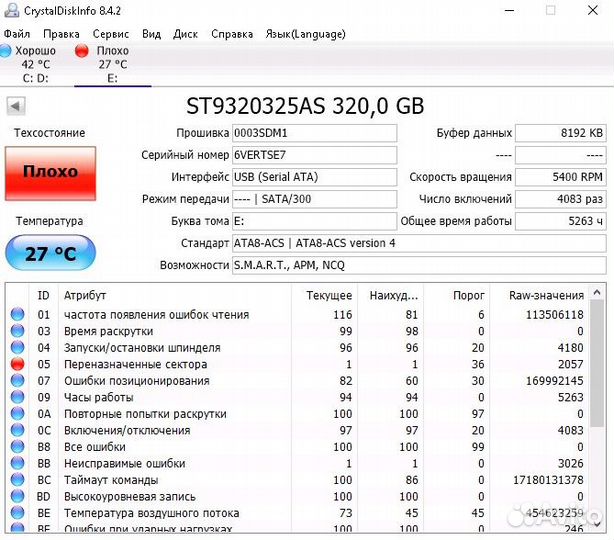This screenshot has width=614, height=540.
Task: Select row частота появления ошибок чтения
Action: click(x=298, y=314)
